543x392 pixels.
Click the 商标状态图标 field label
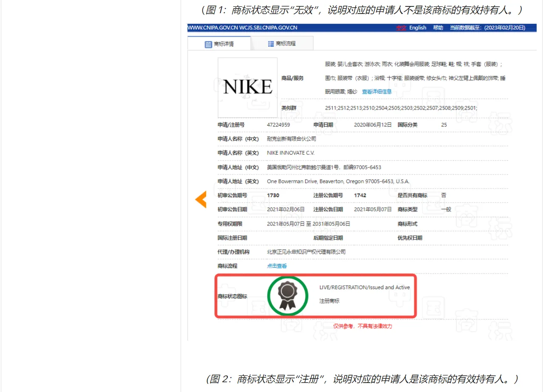tap(232, 296)
